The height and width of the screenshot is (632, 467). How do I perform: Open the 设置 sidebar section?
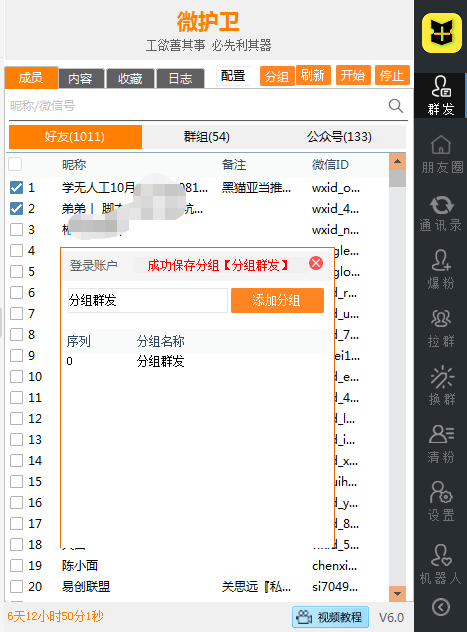click(441, 501)
